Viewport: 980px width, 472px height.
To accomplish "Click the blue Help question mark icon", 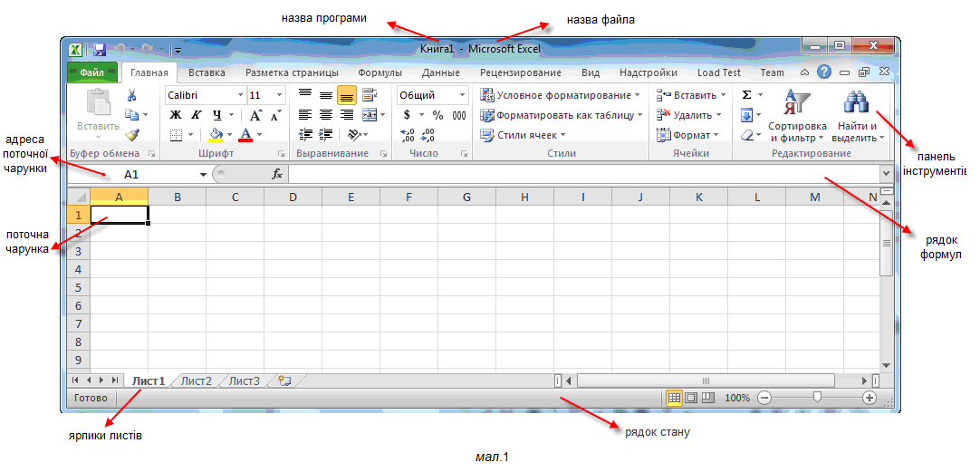I will (x=824, y=72).
